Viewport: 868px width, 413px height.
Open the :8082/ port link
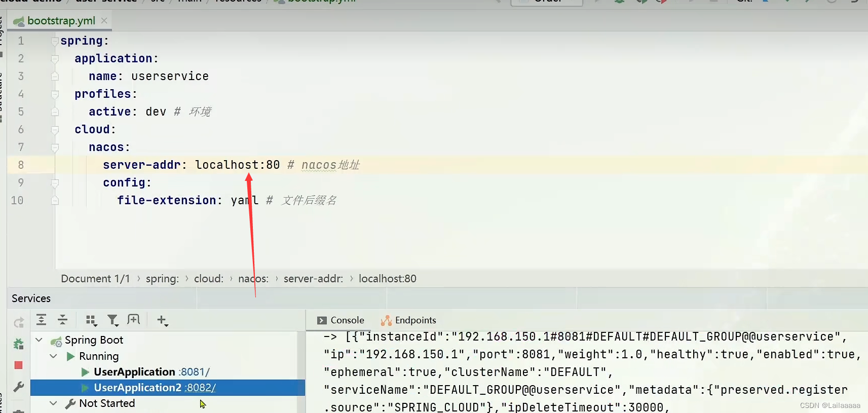click(x=200, y=388)
